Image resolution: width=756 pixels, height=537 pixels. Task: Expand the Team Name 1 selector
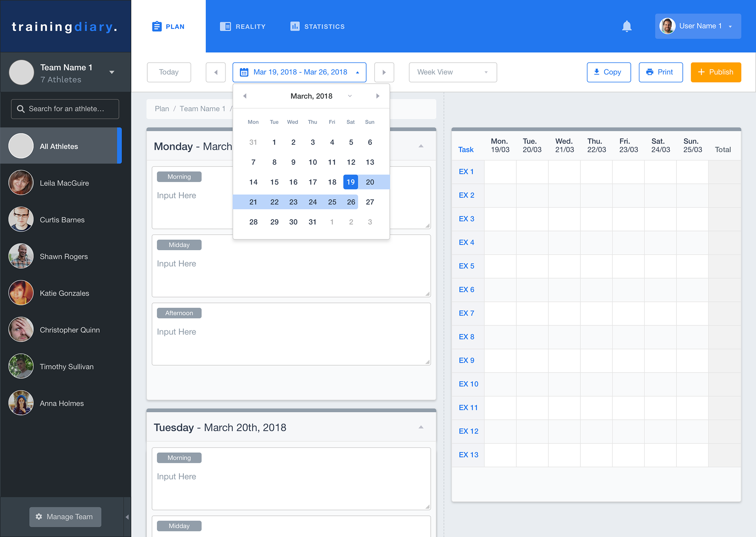tap(112, 72)
